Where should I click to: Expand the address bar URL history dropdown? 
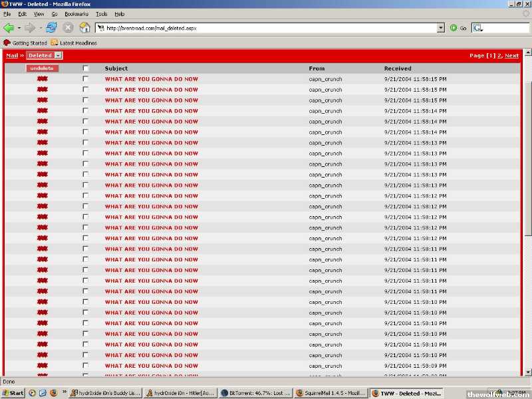point(440,28)
